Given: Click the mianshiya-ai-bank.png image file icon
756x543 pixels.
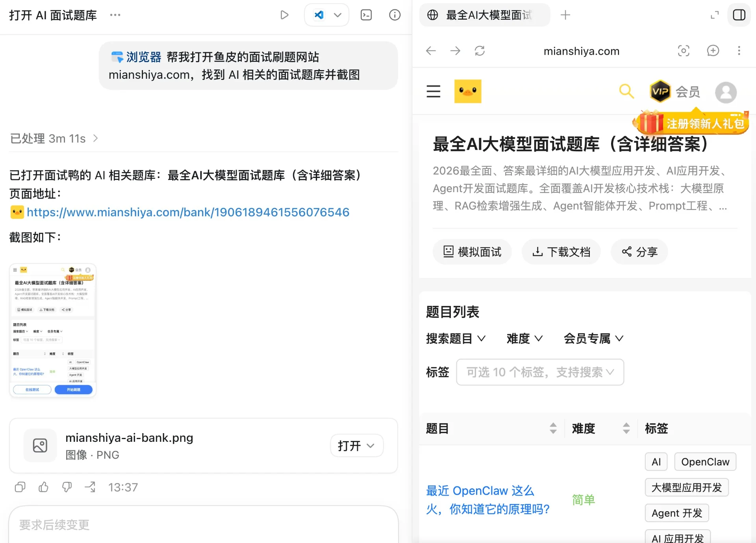Looking at the screenshot, I should pyautogui.click(x=40, y=445).
